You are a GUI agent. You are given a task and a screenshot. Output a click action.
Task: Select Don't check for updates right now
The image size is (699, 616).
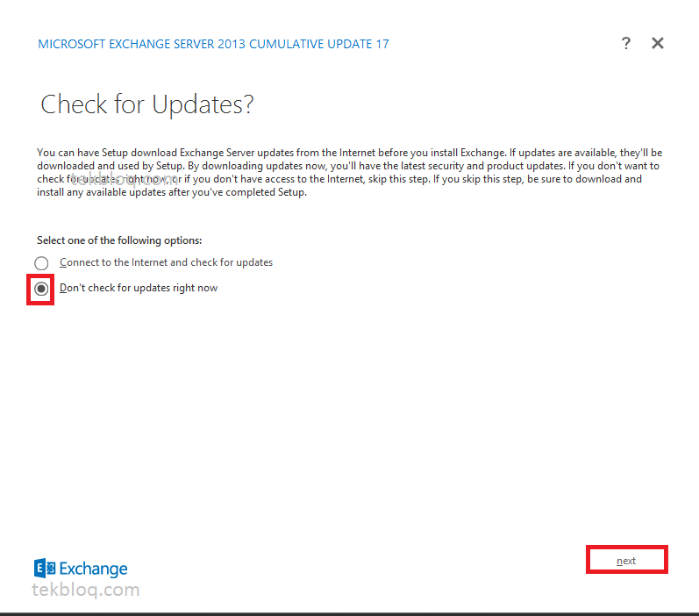coord(41,289)
